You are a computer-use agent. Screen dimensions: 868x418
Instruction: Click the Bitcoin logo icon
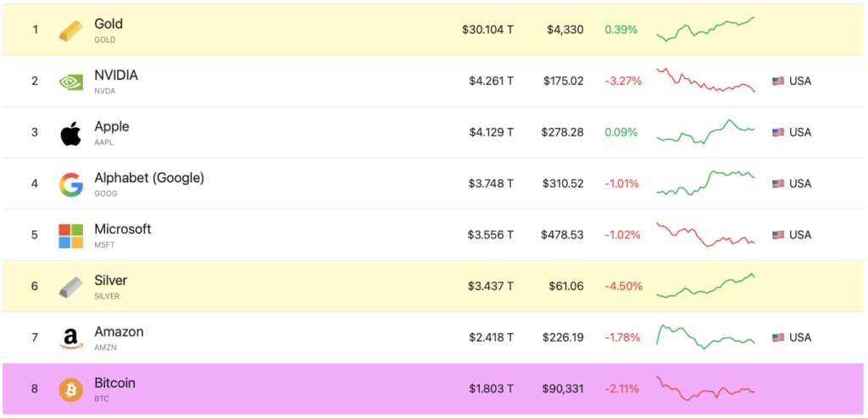(x=71, y=389)
